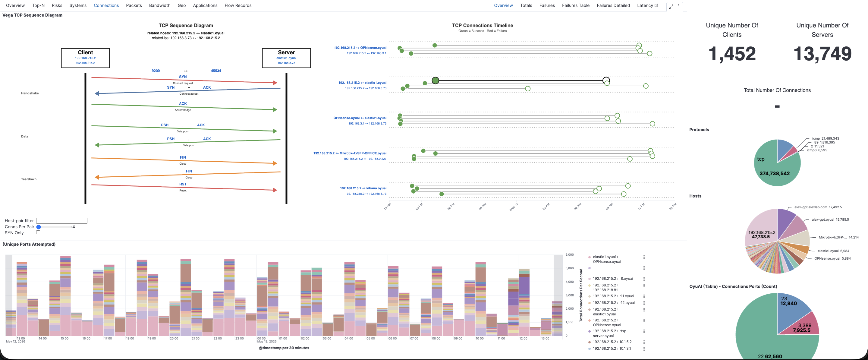The height and width of the screenshot is (360, 868).
Task: Select 192.168.215.2 ↔ kibana.oyuai timeline label
Action: point(363,188)
